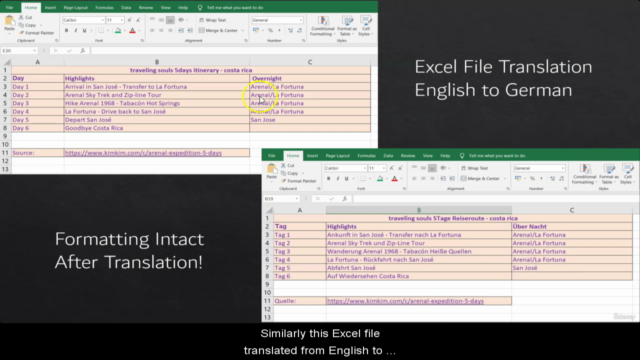The image size is (640, 360).
Task: Open General number format dropdown in bottom window
Action: click(x=563, y=168)
